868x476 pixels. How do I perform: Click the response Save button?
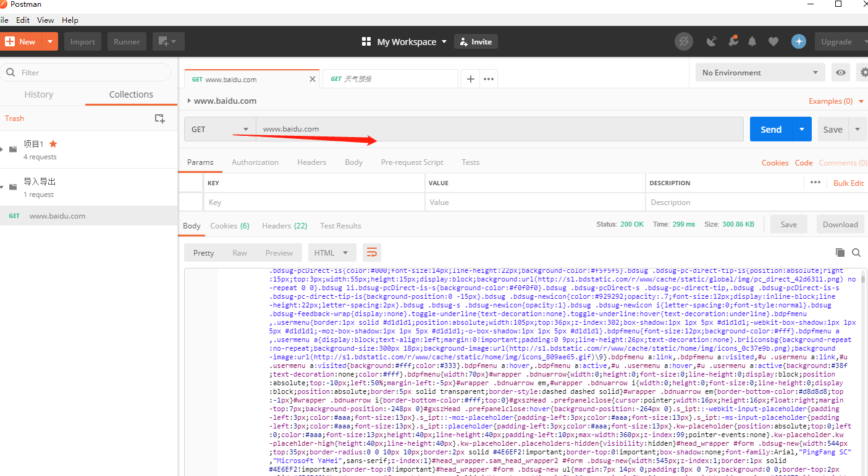[x=789, y=225]
